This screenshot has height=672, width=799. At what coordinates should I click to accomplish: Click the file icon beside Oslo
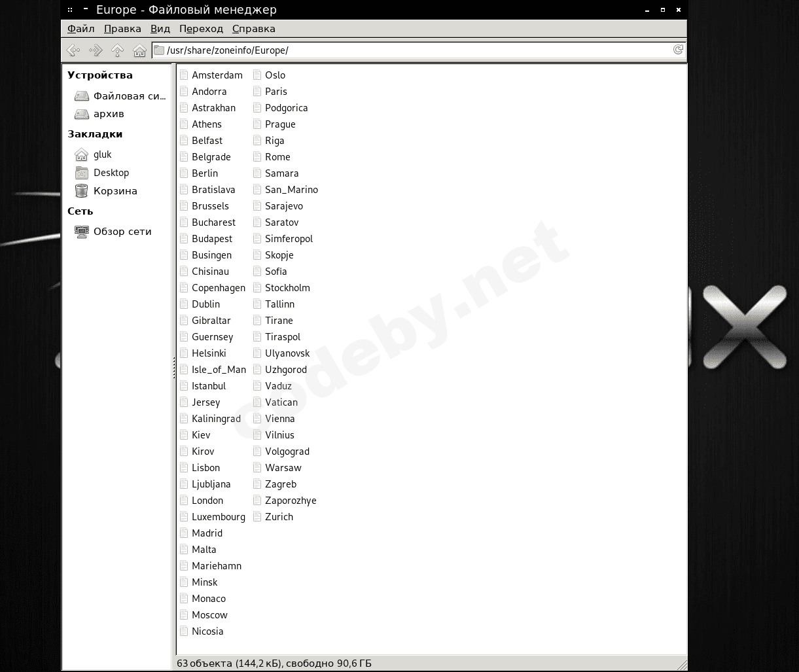257,75
